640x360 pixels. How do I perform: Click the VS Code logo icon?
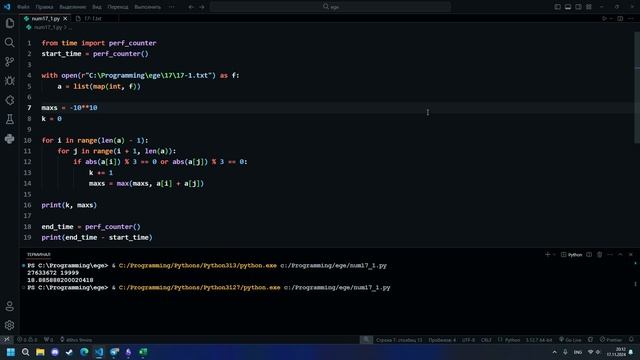coord(7,7)
